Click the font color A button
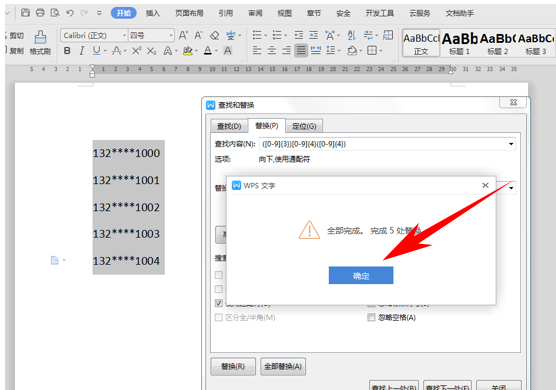 tap(208, 51)
